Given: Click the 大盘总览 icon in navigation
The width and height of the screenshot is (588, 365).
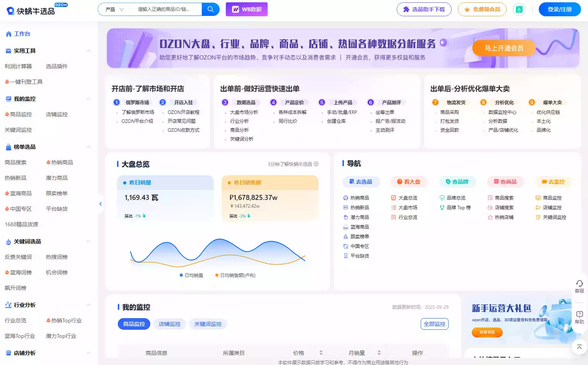Looking at the screenshot, I should pos(394,198).
